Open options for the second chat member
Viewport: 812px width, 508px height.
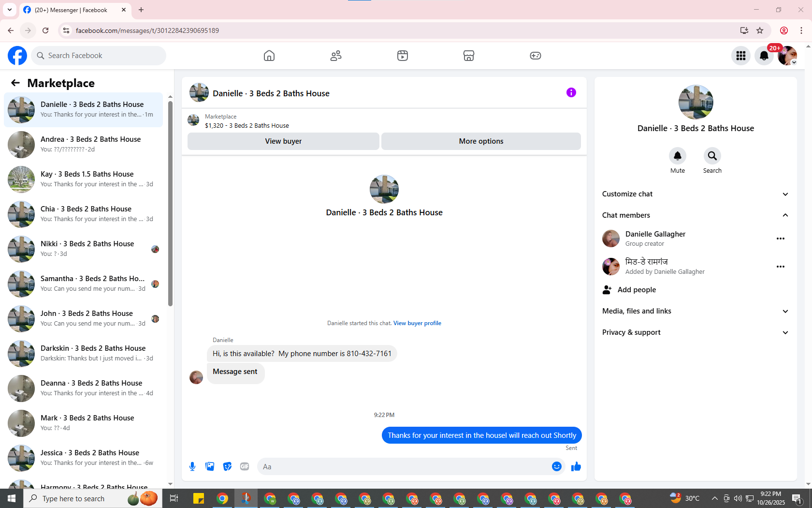pos(781,267)
